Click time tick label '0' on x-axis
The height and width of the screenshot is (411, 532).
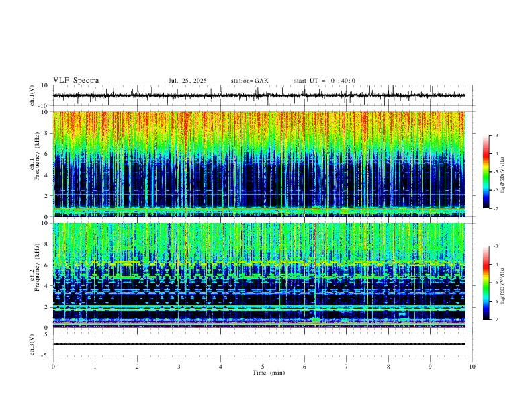[53, 367]
